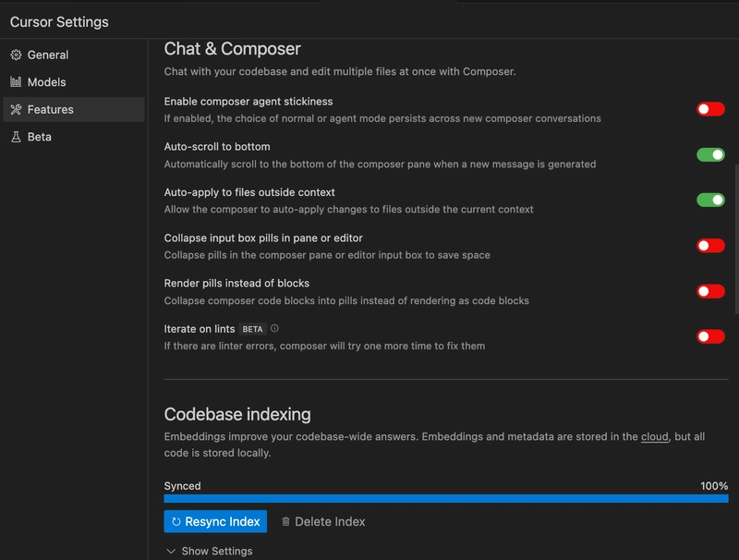Open the cloud link

[x=654, y=436]
